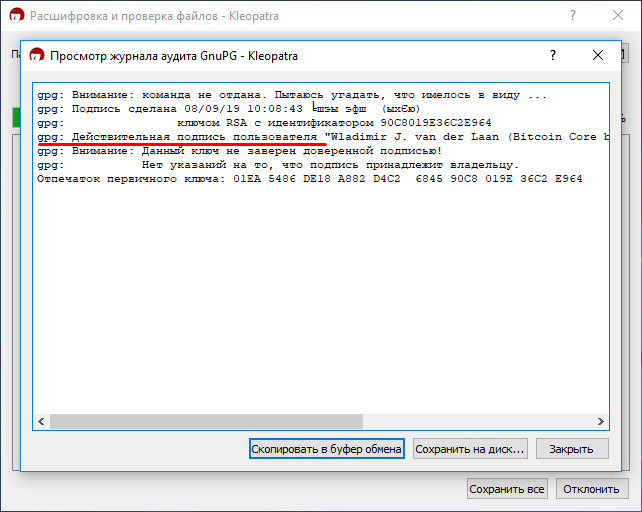Close the GnuPG audit log dialog
The width and height of the screenshot is (642, 512).
(598, 55)
